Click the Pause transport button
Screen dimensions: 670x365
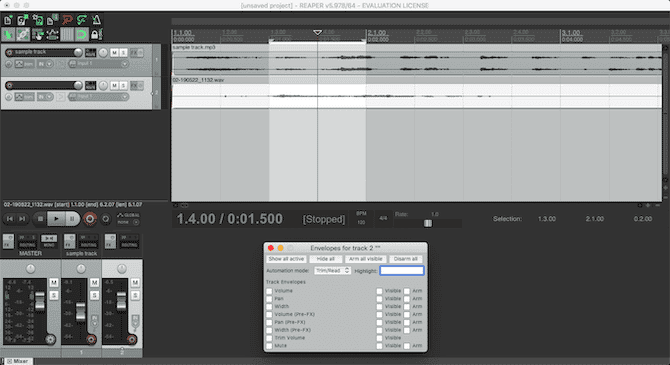point(72,219)
